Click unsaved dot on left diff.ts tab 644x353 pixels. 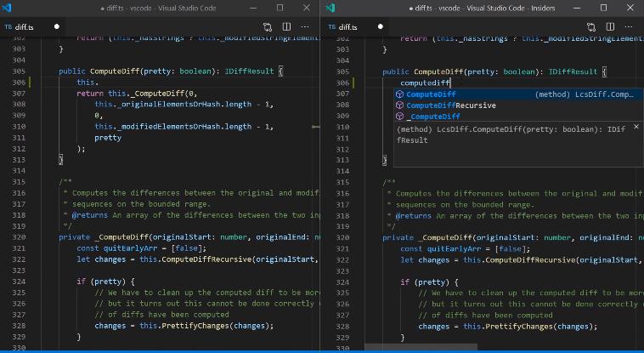point(57,27)
